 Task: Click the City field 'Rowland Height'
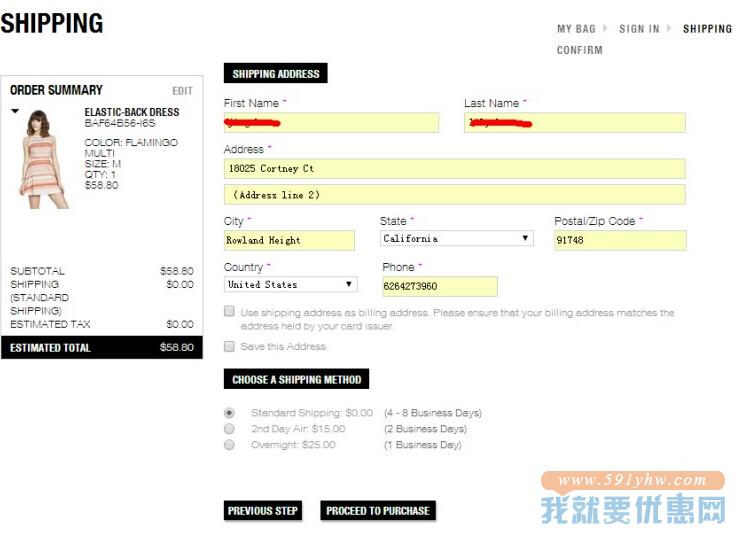pos(289,240)
